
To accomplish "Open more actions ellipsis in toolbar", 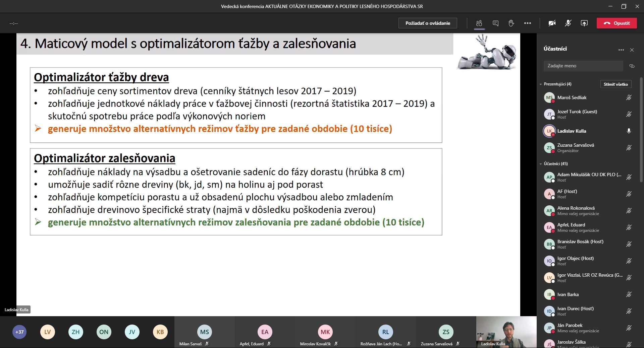I will (527, 23).
